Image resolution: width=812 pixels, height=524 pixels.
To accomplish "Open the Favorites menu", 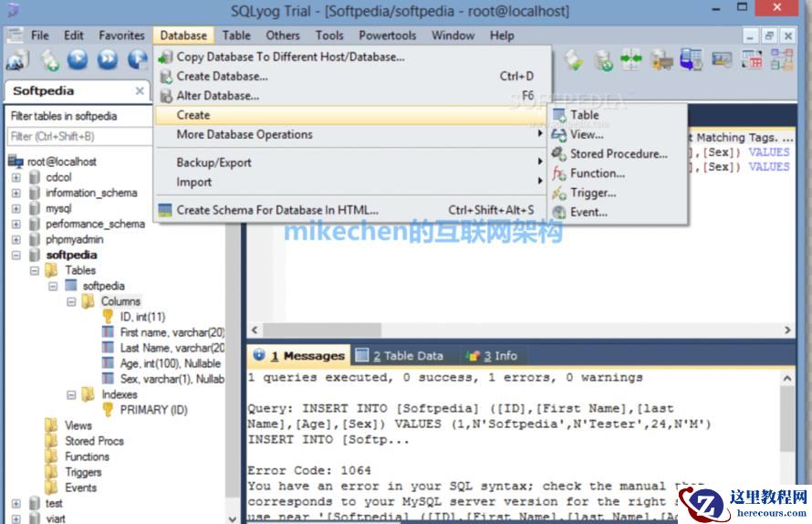I will click(x=121, y=36).
